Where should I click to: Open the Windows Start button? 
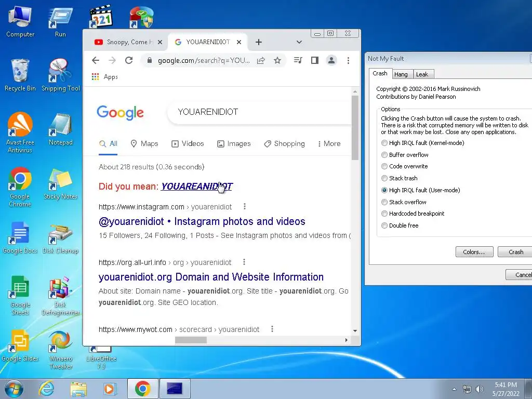[14, 389]
